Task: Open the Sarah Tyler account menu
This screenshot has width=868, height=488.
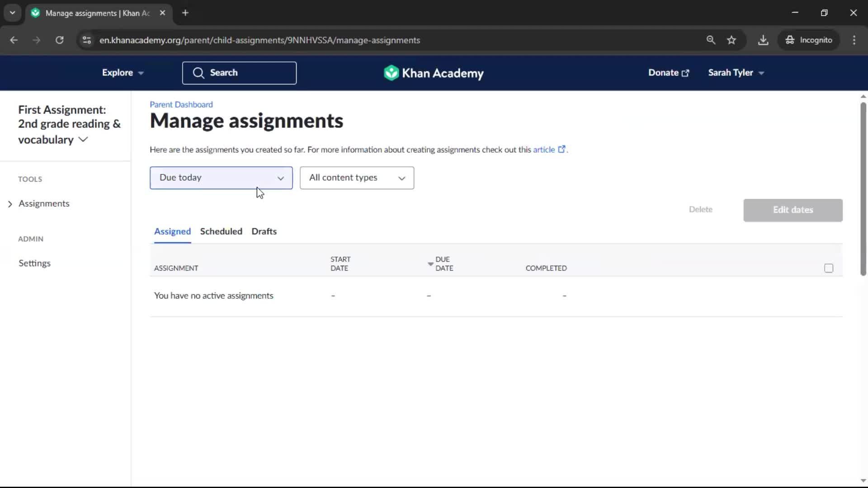Action: pos(736,73)
